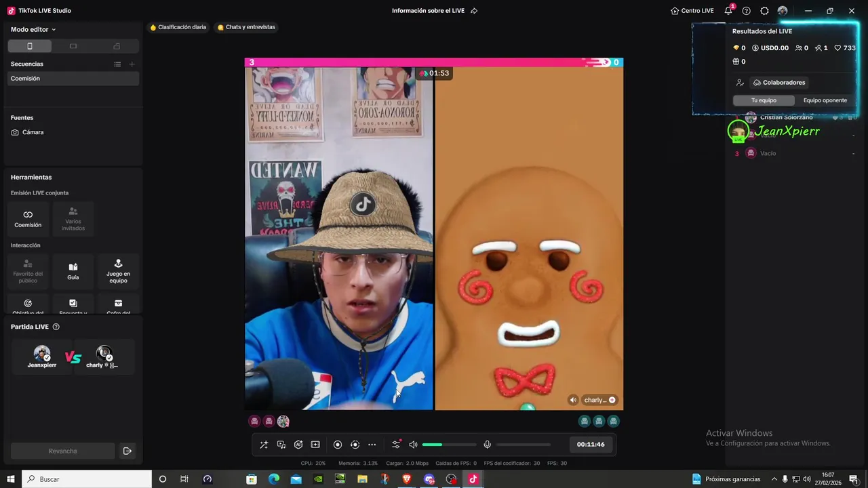This screenshot has width=868, height=488.
Task: Click the third supporter avatar under your video
Action: click(x=283, y=422)
